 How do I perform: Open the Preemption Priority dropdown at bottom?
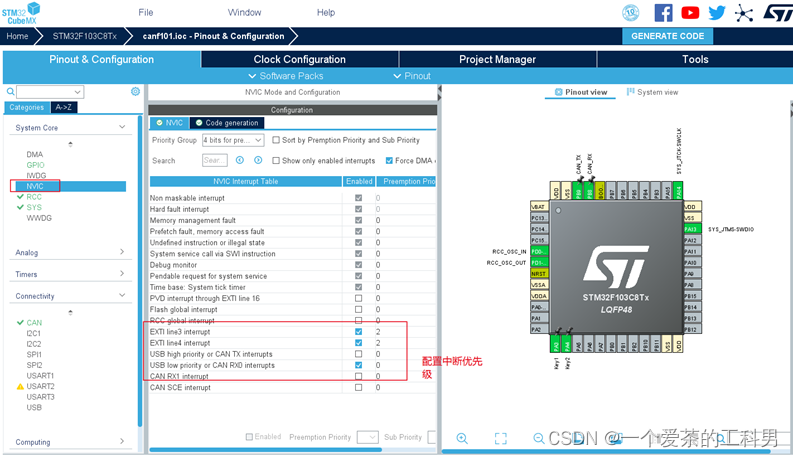pyautogui.click(x=368, y=437)
